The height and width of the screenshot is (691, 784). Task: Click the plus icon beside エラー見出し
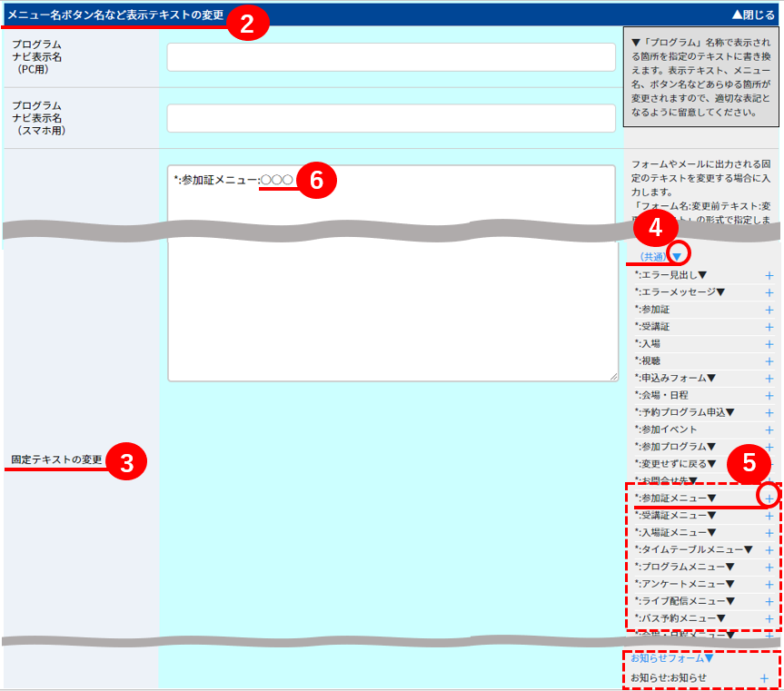[769, 275]
